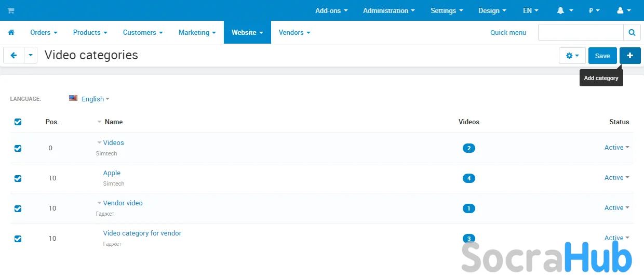This screenshot has height=275, width=644.
Task: Click the back arrow button
Action: click(14, 56)
